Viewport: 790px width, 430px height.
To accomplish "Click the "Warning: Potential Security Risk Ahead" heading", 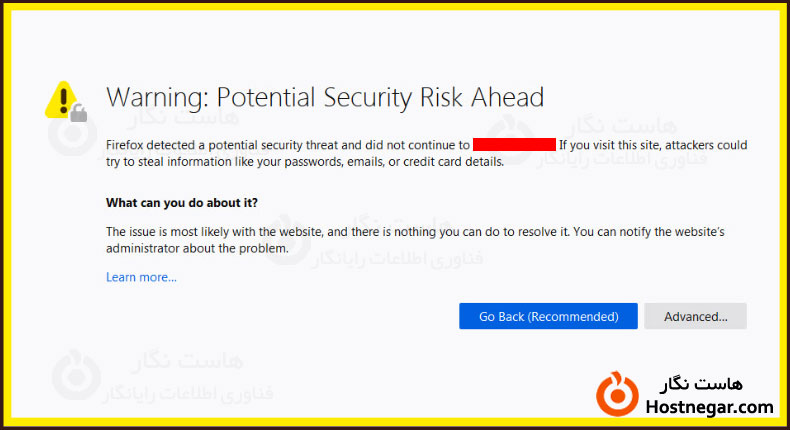I will [x=325, y=97].
